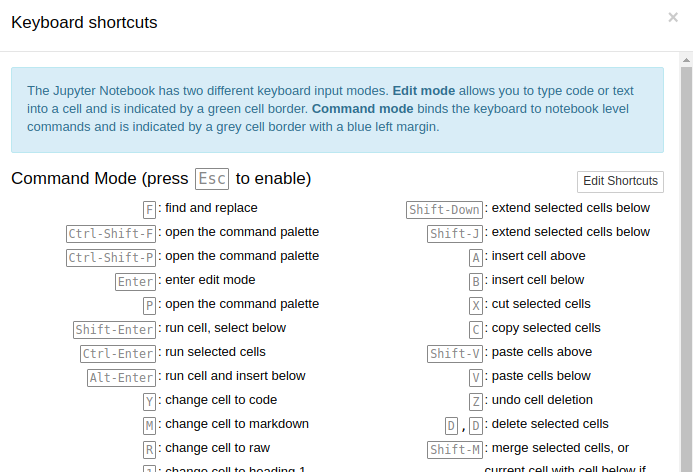Click 'insert cell above' text
This screenshot has height=472, width=693.
tap(538, 256)
